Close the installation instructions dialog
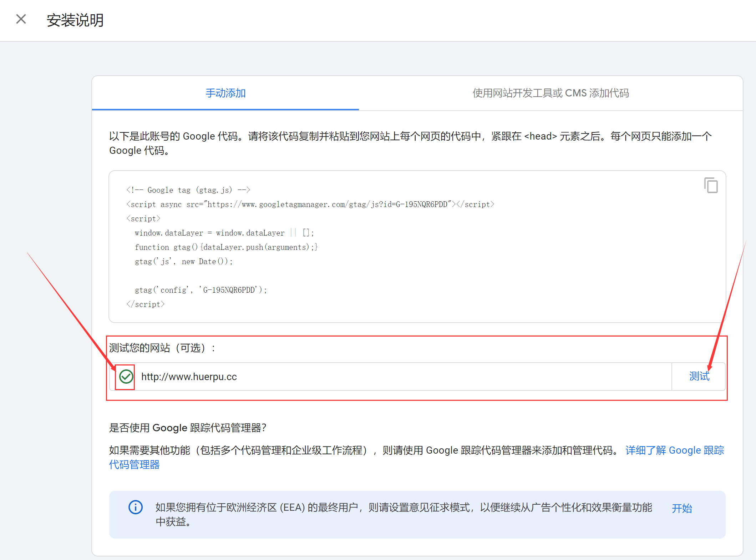Screen dimensions: 756x560 (21, 19)
